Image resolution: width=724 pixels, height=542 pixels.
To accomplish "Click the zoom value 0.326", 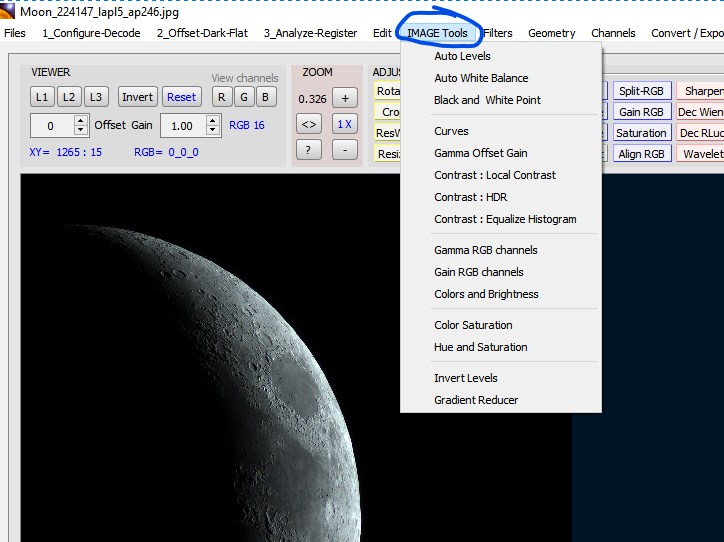I will 312,99.
